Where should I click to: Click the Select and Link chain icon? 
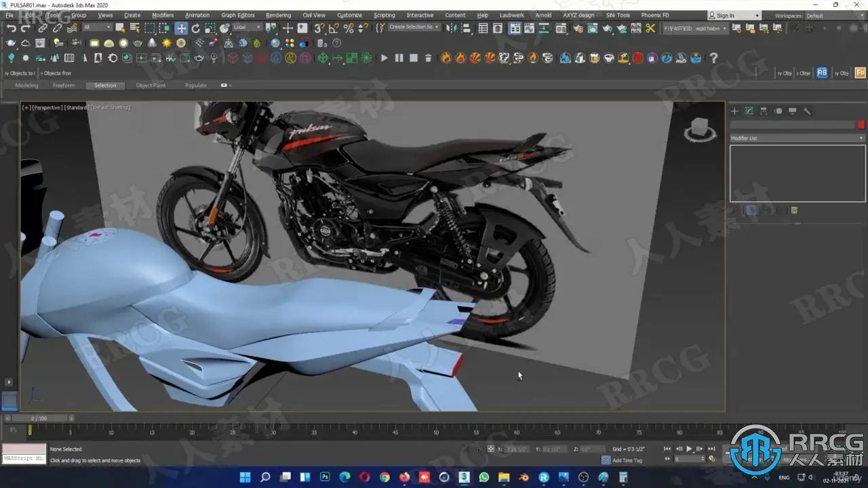coord(43,28)
